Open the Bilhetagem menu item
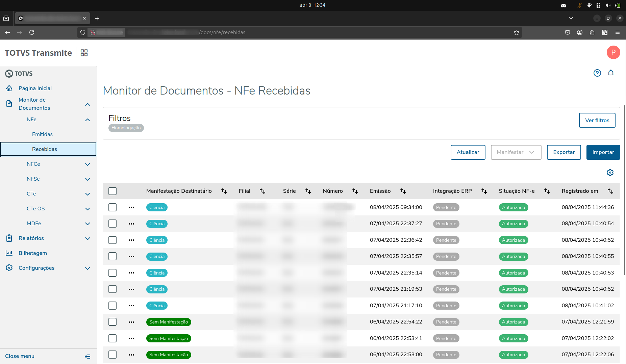 33,253
